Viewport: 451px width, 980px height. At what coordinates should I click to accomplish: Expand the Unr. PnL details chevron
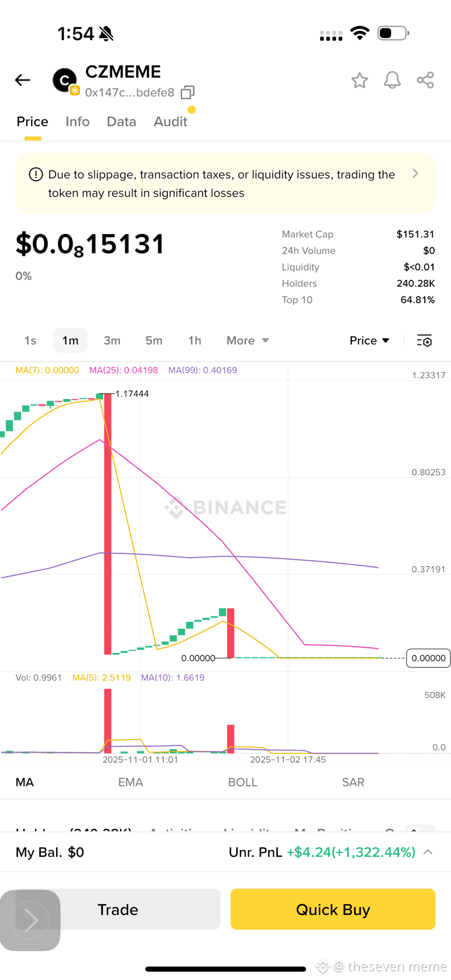(x=428, y=852)
